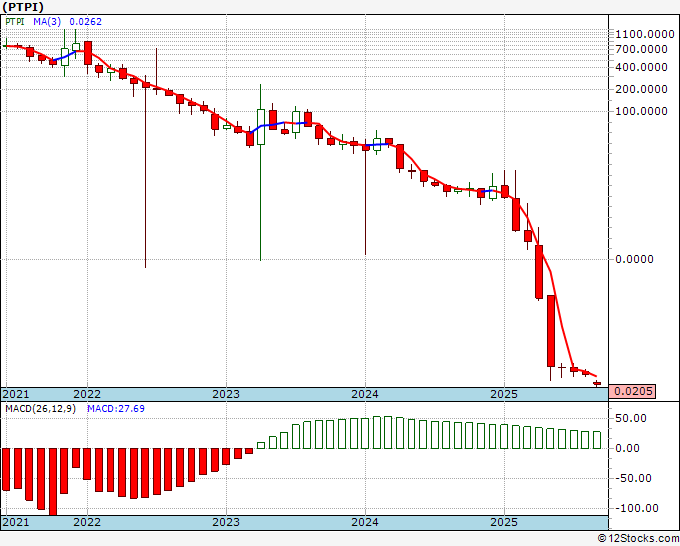This screenshot has height=546, width=680.
Task: Click the deepest red MACD histogram bar
Action: click(x=53, y=481)
